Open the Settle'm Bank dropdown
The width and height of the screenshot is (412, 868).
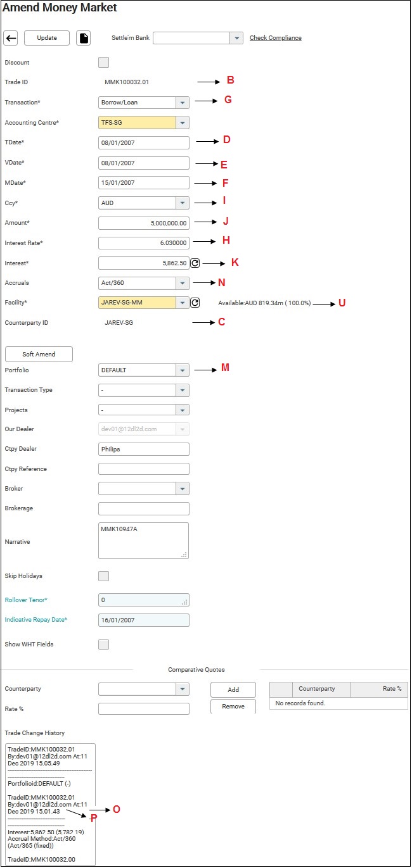(236, 38)
